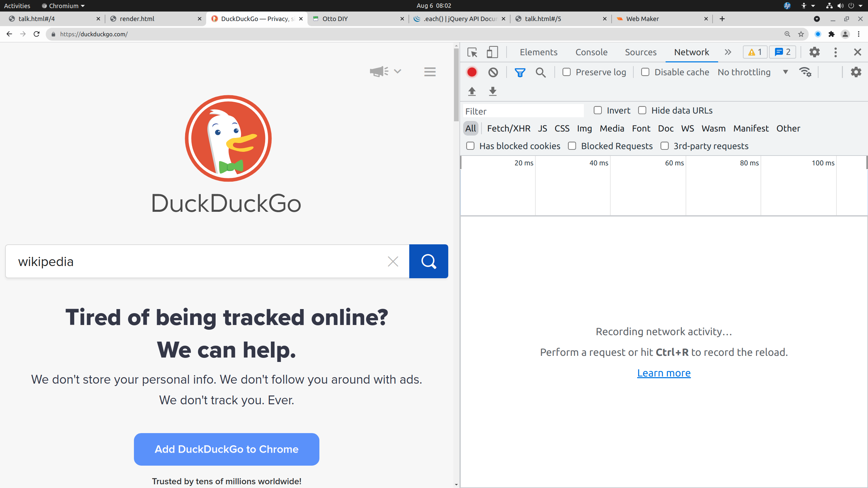
Task: Click the network Filter text field
Action: [x=523, y=111]
